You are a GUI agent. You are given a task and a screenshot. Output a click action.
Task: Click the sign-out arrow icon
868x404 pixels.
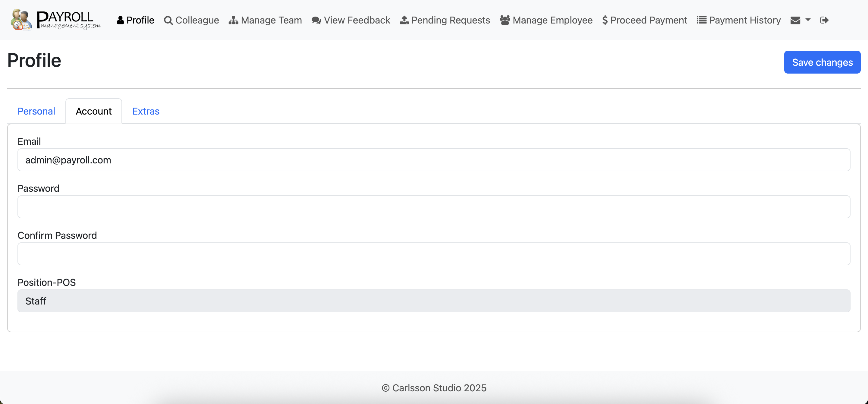(824, 20)
